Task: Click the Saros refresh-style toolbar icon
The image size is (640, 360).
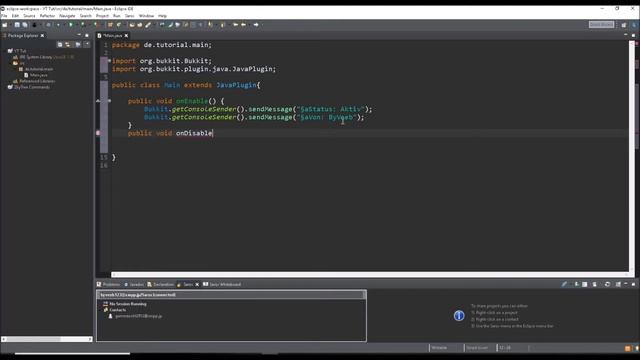Action: pyautogui.click(x=607, y=284)
